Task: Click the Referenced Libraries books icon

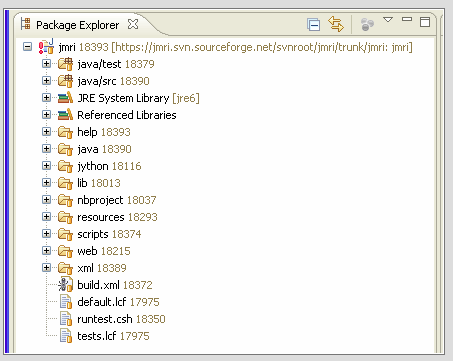Action: (65, 114)
